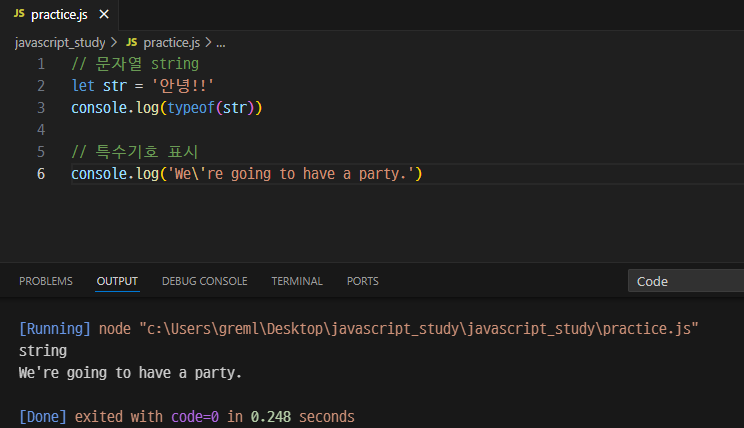Image resolution: width=744 pixels, height=428 pixels.
Task: Click the 'string' output line
Action: 43,351
